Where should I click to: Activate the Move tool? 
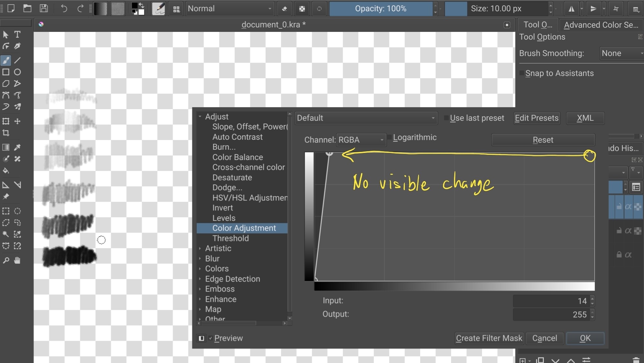[x=17, y=121]
